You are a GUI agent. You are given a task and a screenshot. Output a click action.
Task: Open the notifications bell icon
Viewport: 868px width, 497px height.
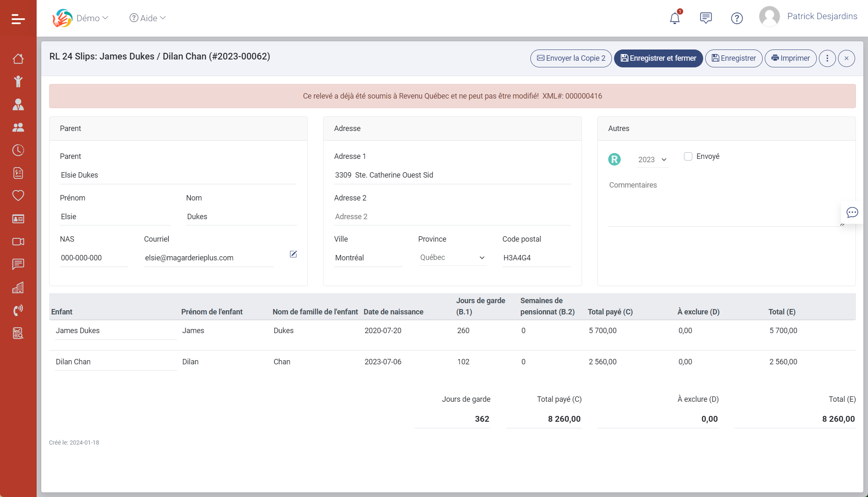[674, 18]
